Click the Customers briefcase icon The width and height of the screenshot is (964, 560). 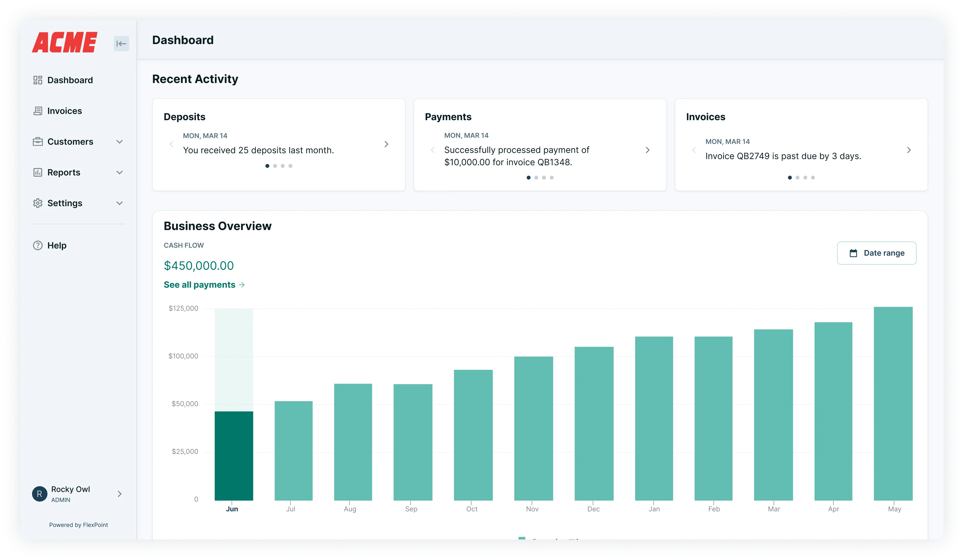(x=38, y=141)
